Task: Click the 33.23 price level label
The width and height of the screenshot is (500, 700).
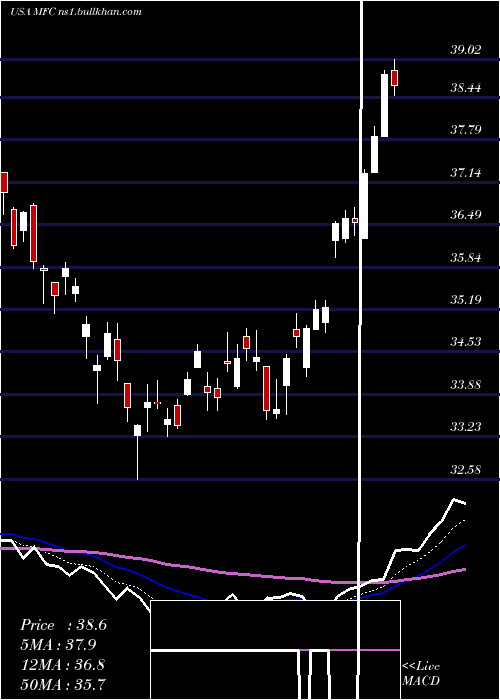Action: click(466, 427)
